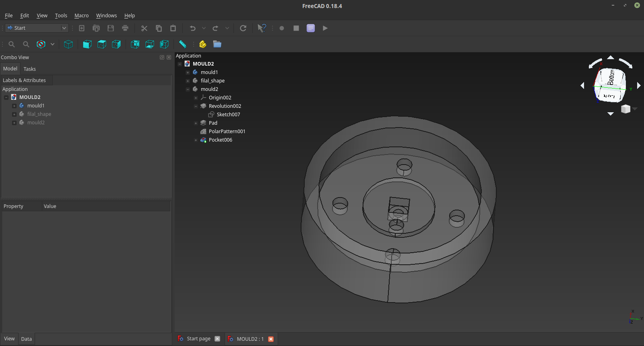Click the Execute macro play icon

[x=325, y=28]
